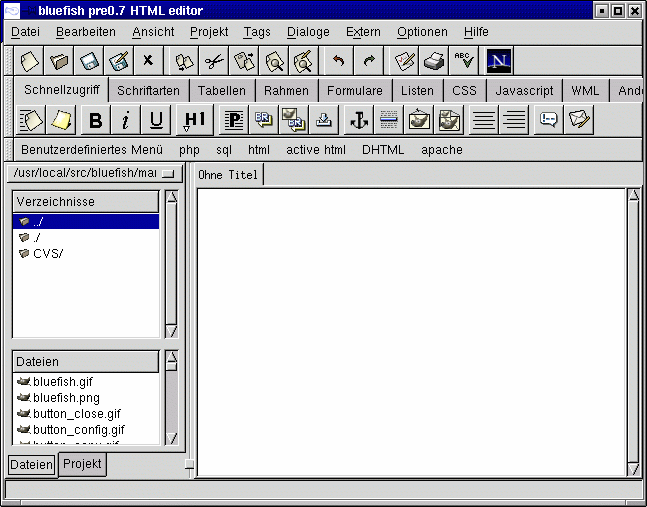Open the H1 heading dropdown
This screenshot has width=647, height=507.
click(193, 121)
